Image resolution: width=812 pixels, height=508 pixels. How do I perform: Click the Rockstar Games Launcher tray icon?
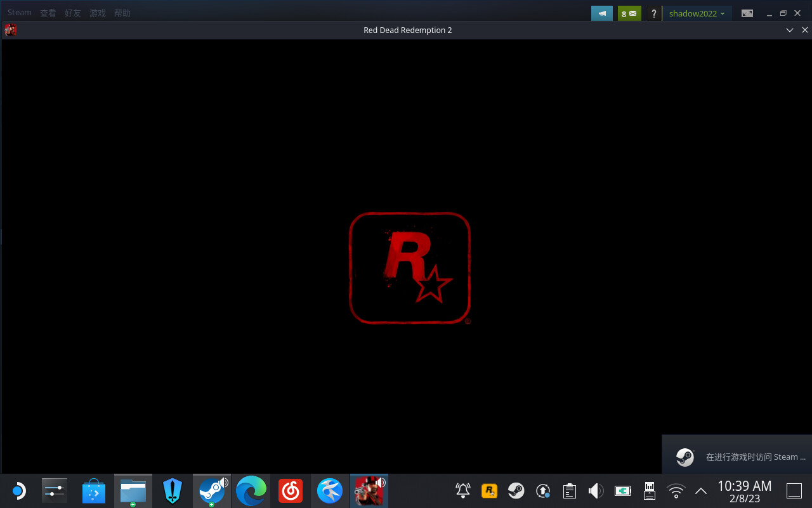(x=489, y=491)
